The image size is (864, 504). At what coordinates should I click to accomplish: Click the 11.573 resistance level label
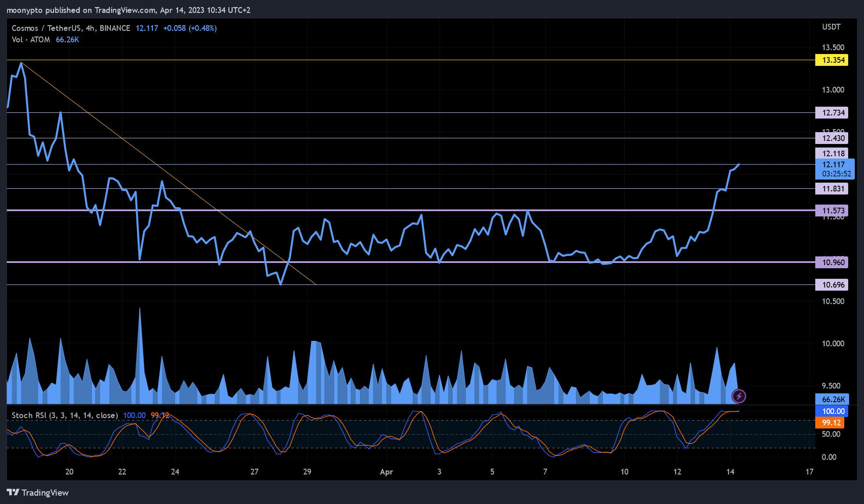tap(832, 211)
